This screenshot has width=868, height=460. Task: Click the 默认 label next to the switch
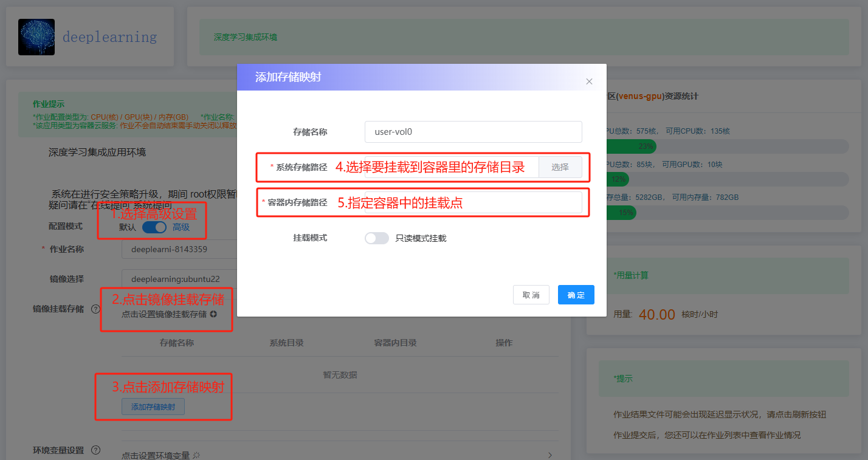coord(128,227)
